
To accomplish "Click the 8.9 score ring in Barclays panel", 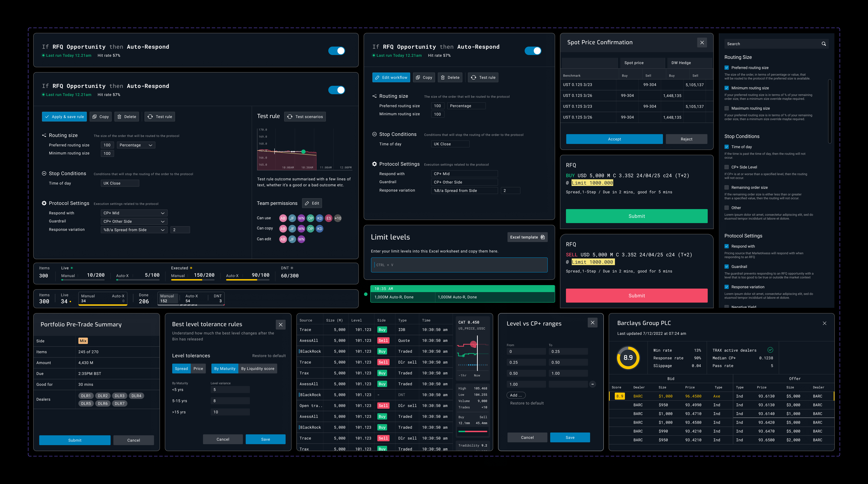I will (x=628, y=358).
